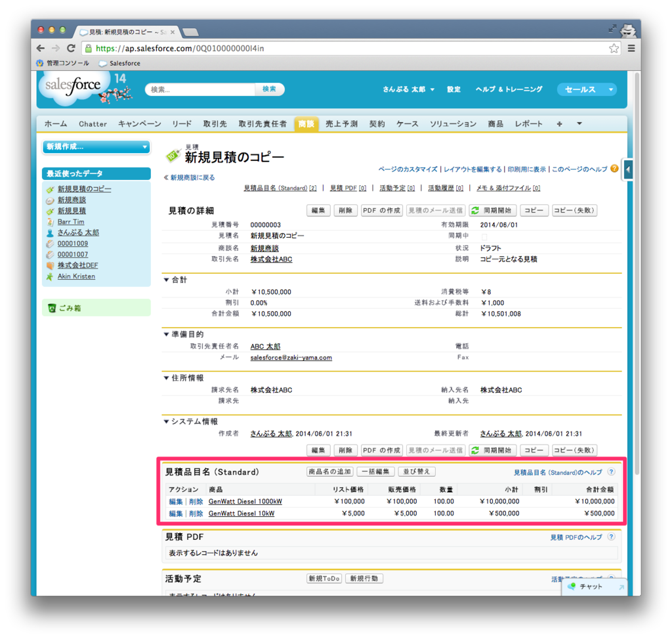Click 設定 link in header

click(453, 89)
